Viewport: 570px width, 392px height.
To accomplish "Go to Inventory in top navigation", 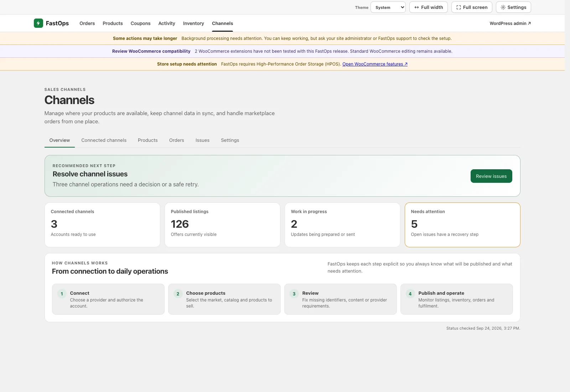I will click(193, 23).
